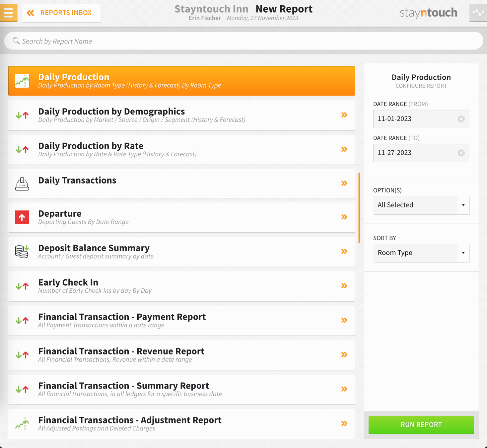487x448 pixels.
Task: Click arrows icon for Revenue Report
Action: [x=22, y=355]
